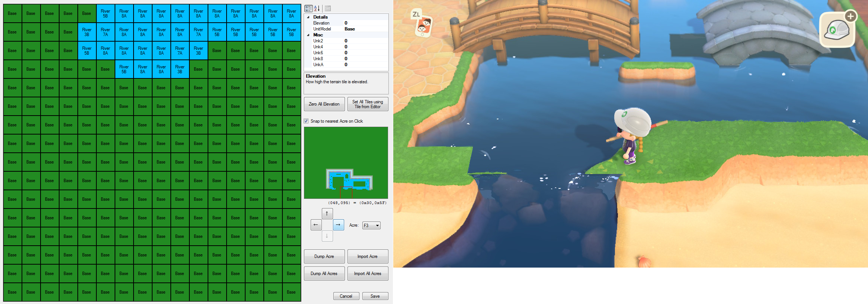868x304 pixels.
Task: Sort properties alphabetically
Action: point(317,9)
